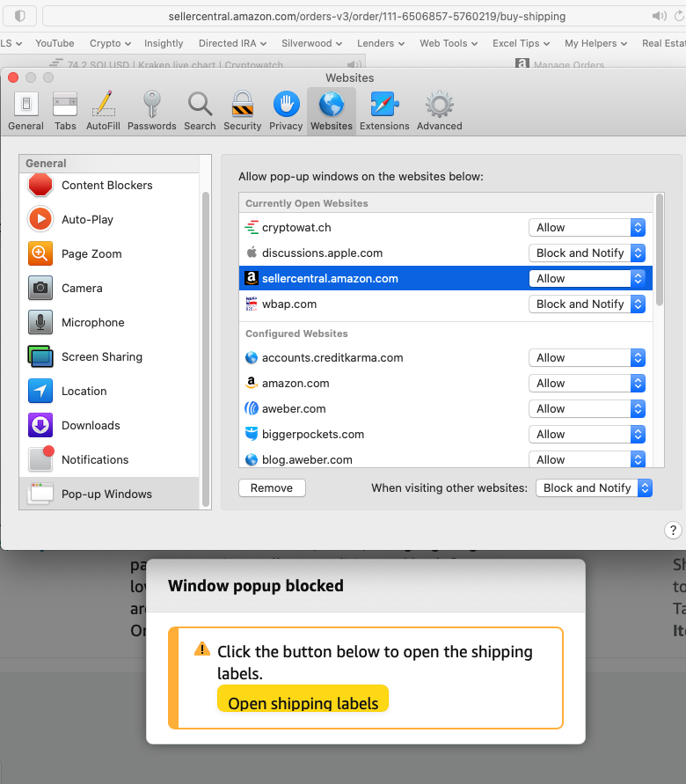
Task: Select the biggerpockets.com website row
Action: click(446, 434)
